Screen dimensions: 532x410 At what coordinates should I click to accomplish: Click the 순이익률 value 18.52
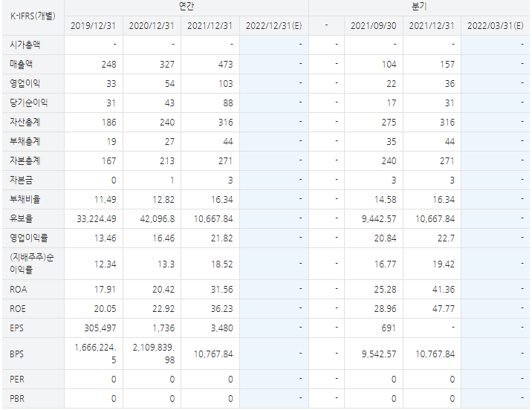point(222,264)
